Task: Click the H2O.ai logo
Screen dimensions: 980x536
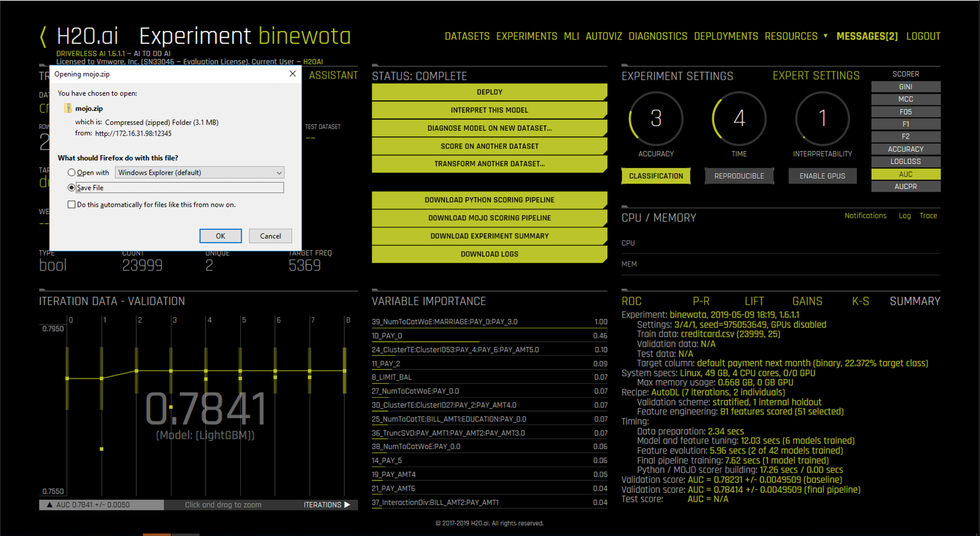Action: pos(87,36)
